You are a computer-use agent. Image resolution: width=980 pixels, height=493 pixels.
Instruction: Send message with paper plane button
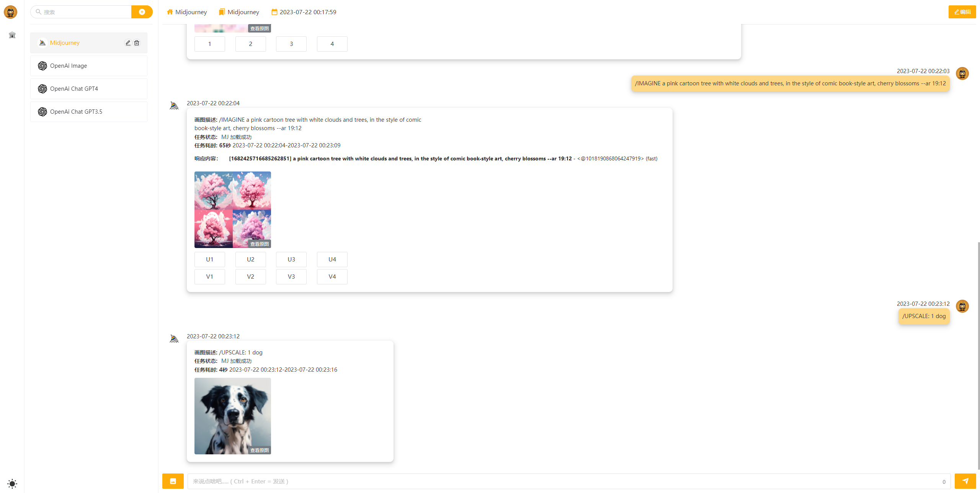965,481
